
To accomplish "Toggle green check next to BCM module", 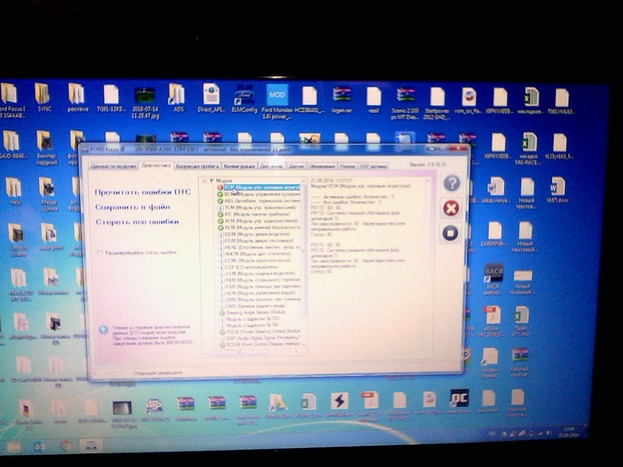I will 220,194.
